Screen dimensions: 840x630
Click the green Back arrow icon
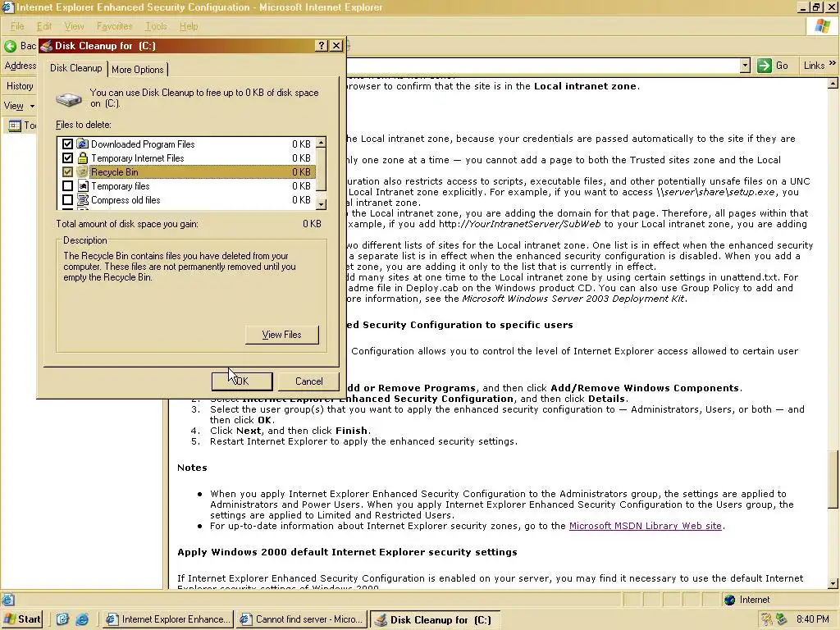[x=10, y=46]
